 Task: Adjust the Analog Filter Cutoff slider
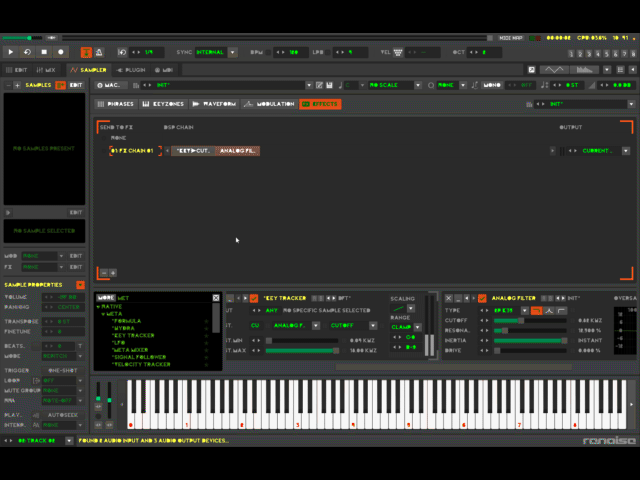point(530,321)
